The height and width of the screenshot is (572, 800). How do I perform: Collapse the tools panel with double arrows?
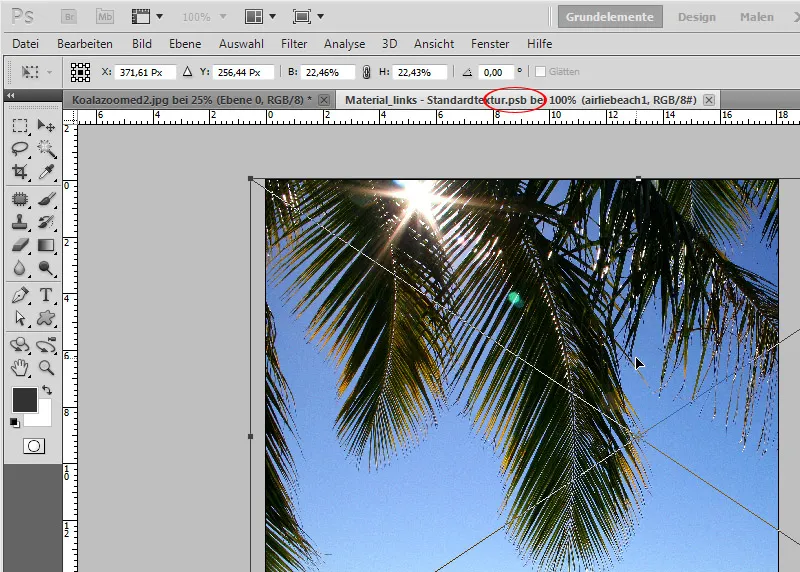[x=11, y=95]
